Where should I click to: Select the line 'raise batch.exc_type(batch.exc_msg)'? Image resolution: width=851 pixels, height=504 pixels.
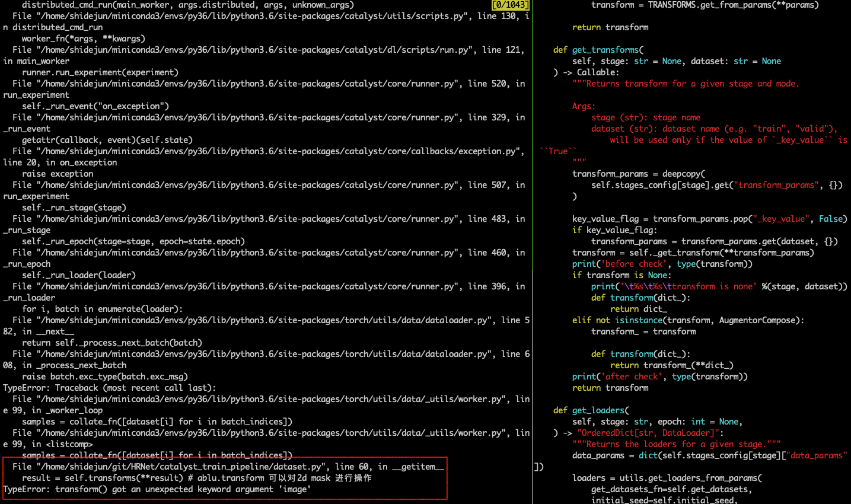coord(105,377)
